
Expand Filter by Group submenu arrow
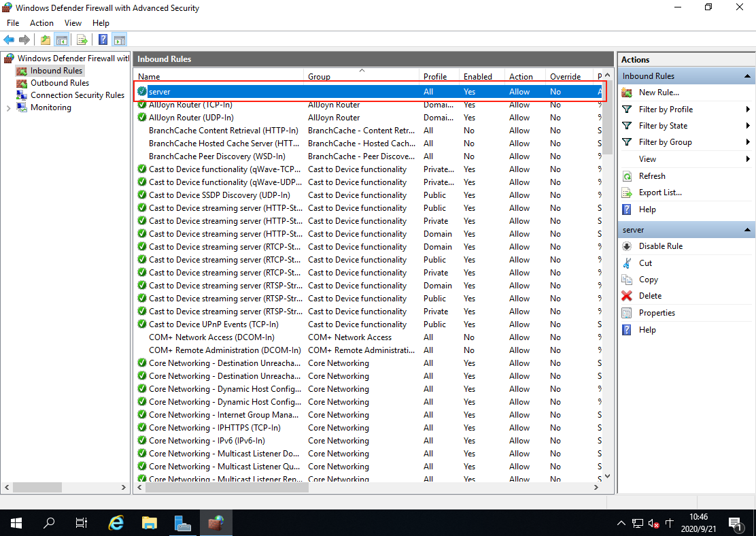[x=748, y=142]
